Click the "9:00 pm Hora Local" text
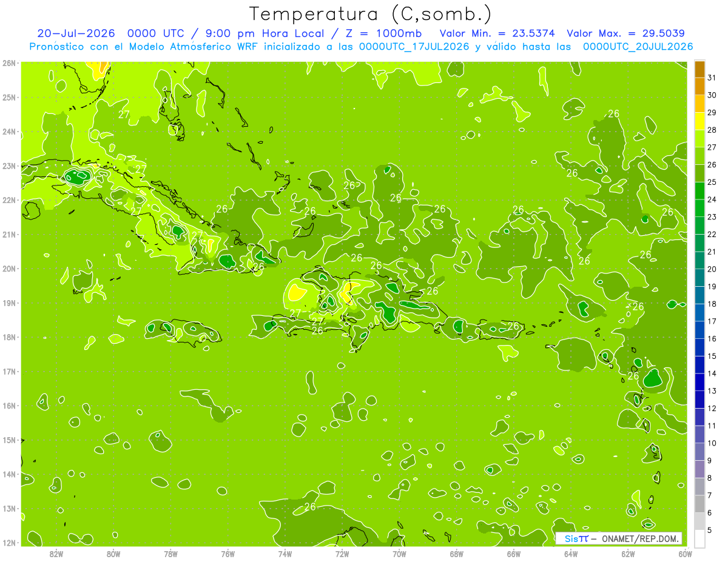This screenshot has height=562, width=728. click(x=265, y=33)
